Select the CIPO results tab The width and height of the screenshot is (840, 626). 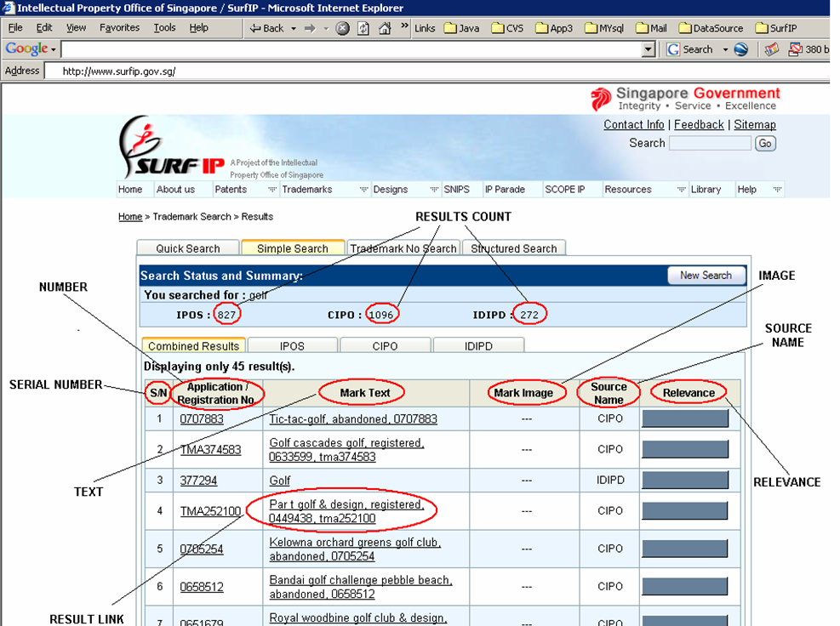point(385,346)
